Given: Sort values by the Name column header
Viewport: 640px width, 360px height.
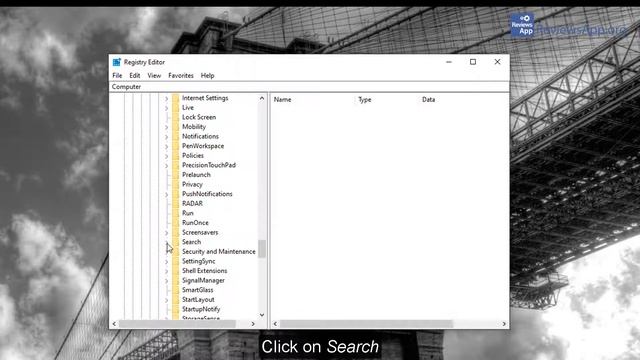Looking at the screenshot, I should 282,100.
